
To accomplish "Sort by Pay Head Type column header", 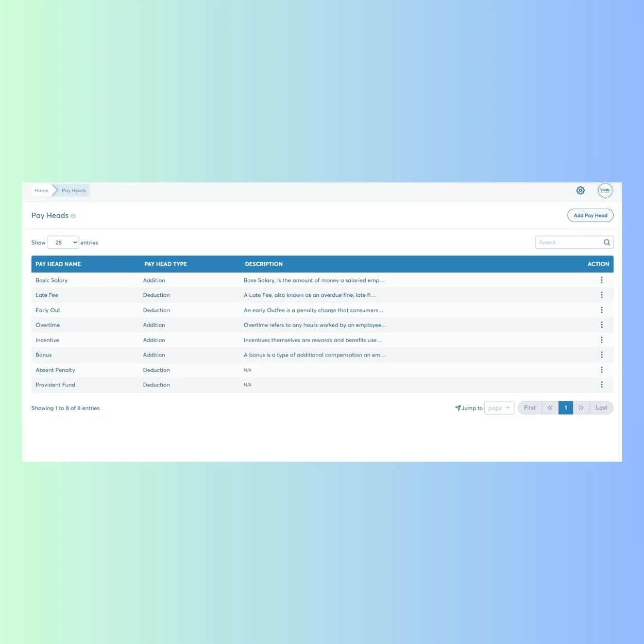I will pos(165,264).
